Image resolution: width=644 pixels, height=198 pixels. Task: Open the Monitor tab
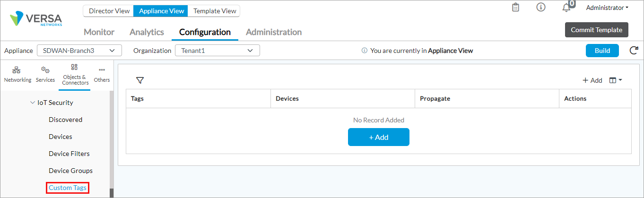(x=99, y=32)
